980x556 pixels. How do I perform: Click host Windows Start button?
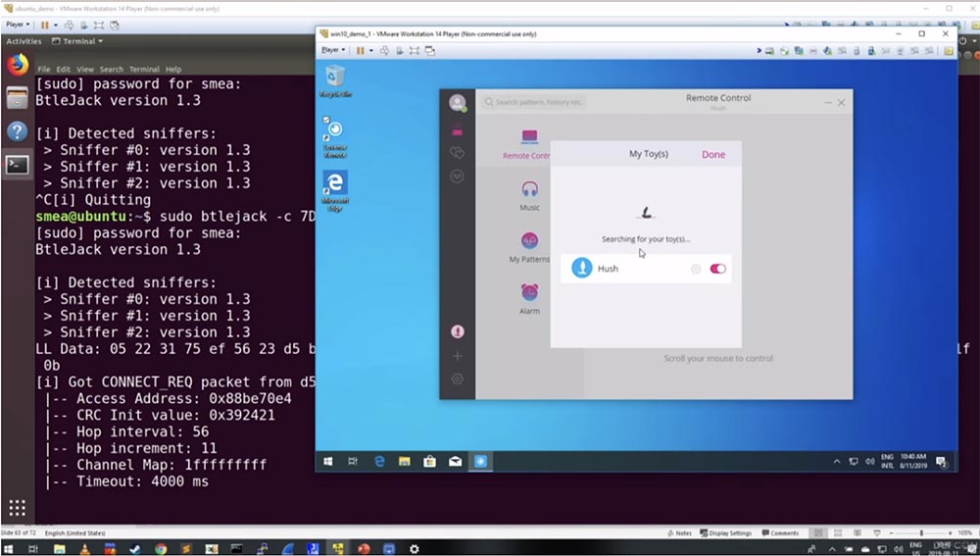click(x=8, y=549)
